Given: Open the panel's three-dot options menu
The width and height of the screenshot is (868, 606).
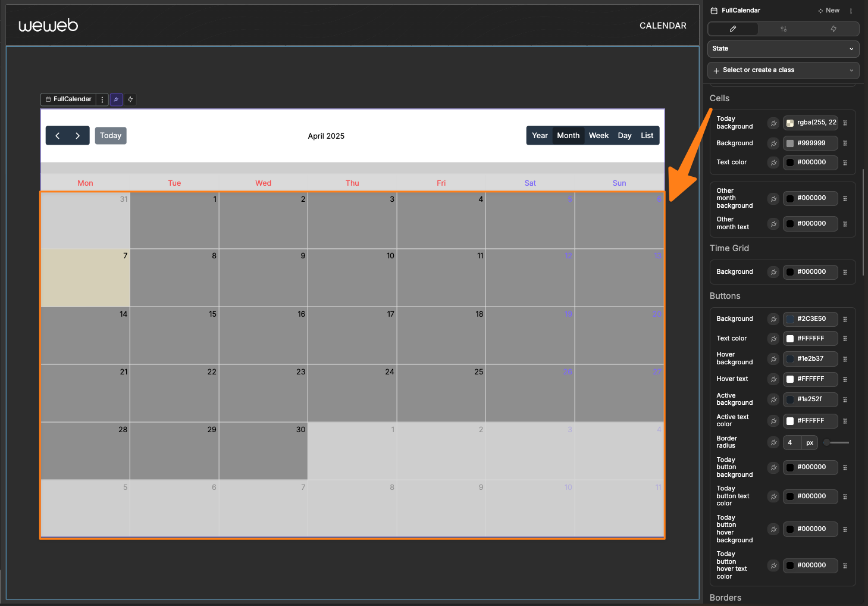Looking at the screenshot, I should click(851, 11).
